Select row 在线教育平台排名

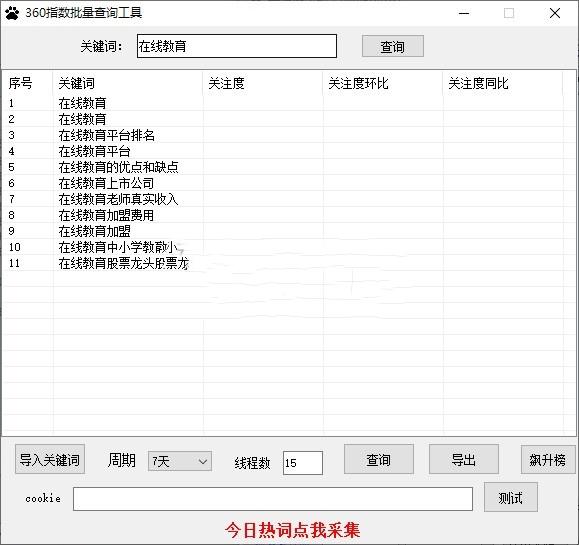283,135
